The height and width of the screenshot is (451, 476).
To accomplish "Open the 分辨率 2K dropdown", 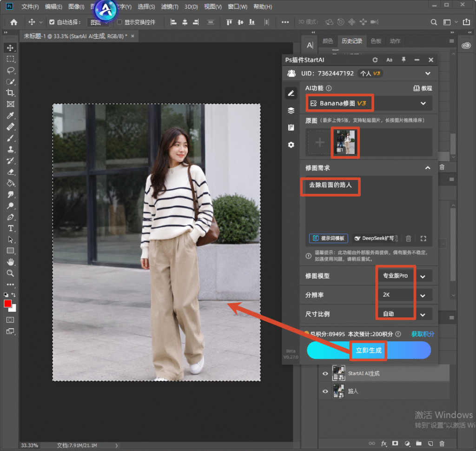I will click(405, 295).
